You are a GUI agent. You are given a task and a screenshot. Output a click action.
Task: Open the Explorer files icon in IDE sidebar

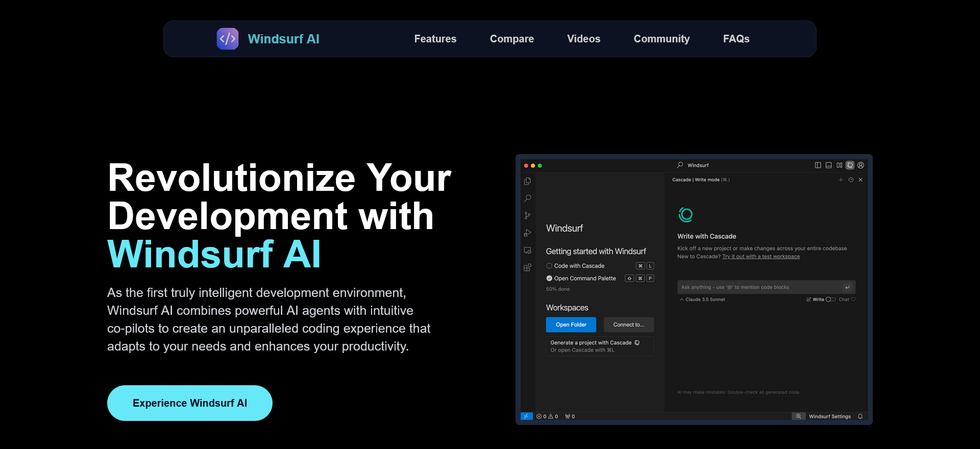(x=527, y=181)
